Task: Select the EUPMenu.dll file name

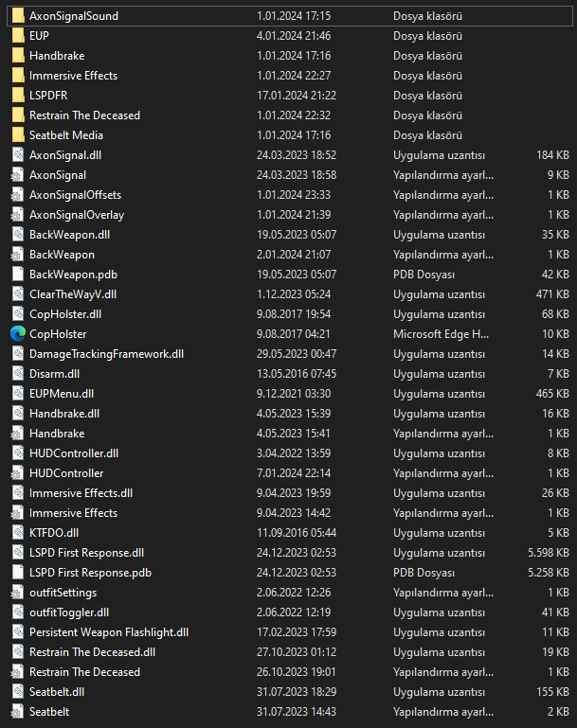Action: [62, 394]
